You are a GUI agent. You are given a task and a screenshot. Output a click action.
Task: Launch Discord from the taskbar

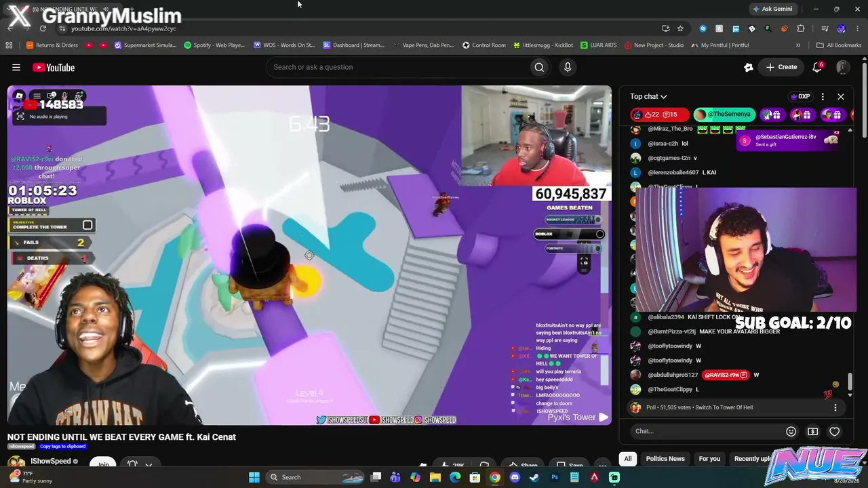coord(515,477)
